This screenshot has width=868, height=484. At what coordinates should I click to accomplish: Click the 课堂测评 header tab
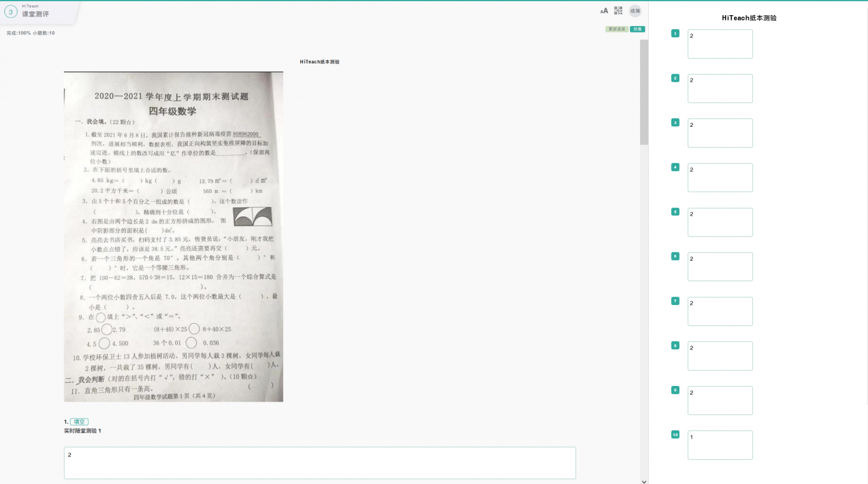tap(35, 14)
